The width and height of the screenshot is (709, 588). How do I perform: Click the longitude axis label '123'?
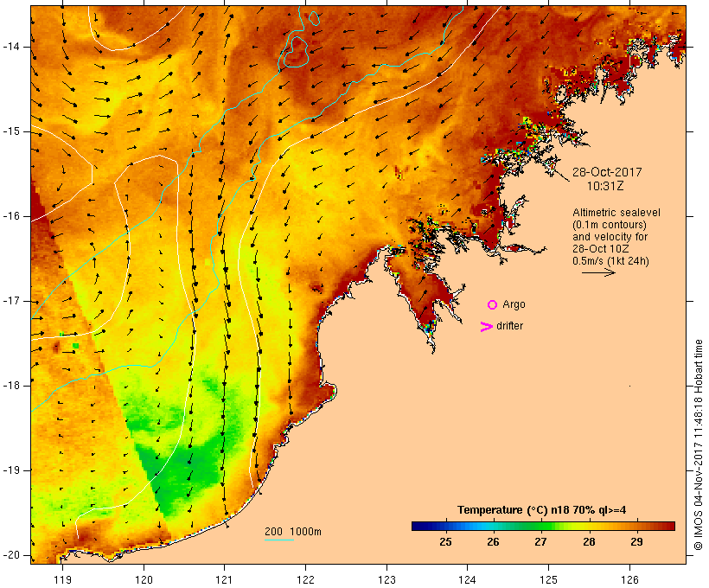pos(386,579)
